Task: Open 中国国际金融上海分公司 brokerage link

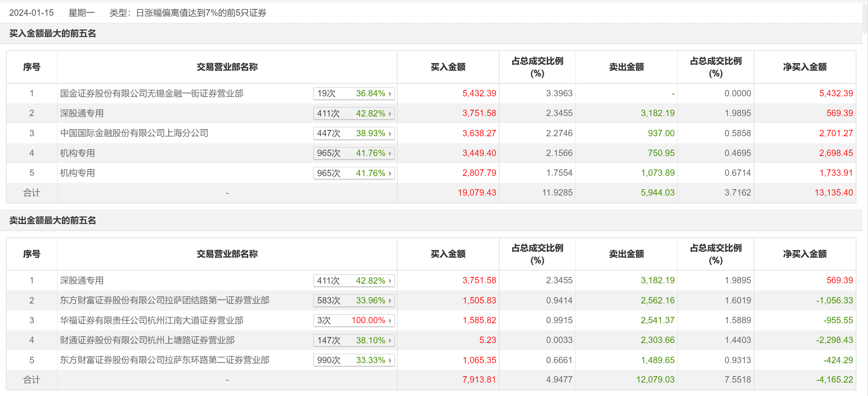Action: click(134, 133)
